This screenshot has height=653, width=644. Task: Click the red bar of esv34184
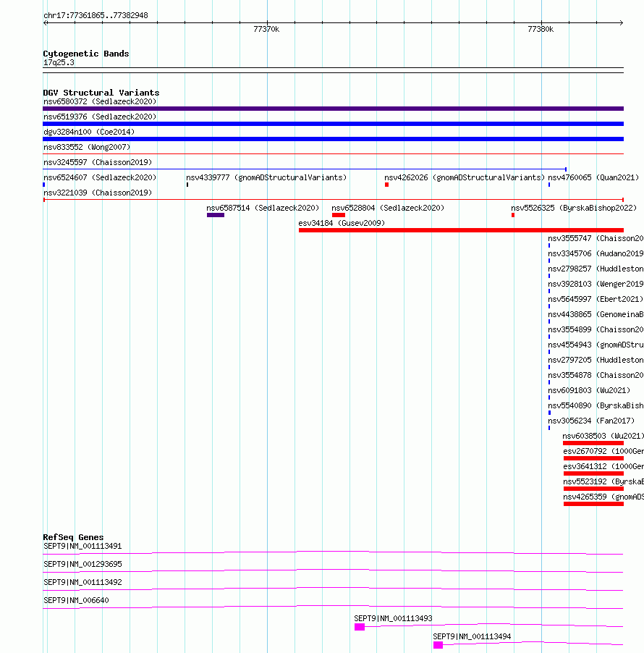point(461,230)
